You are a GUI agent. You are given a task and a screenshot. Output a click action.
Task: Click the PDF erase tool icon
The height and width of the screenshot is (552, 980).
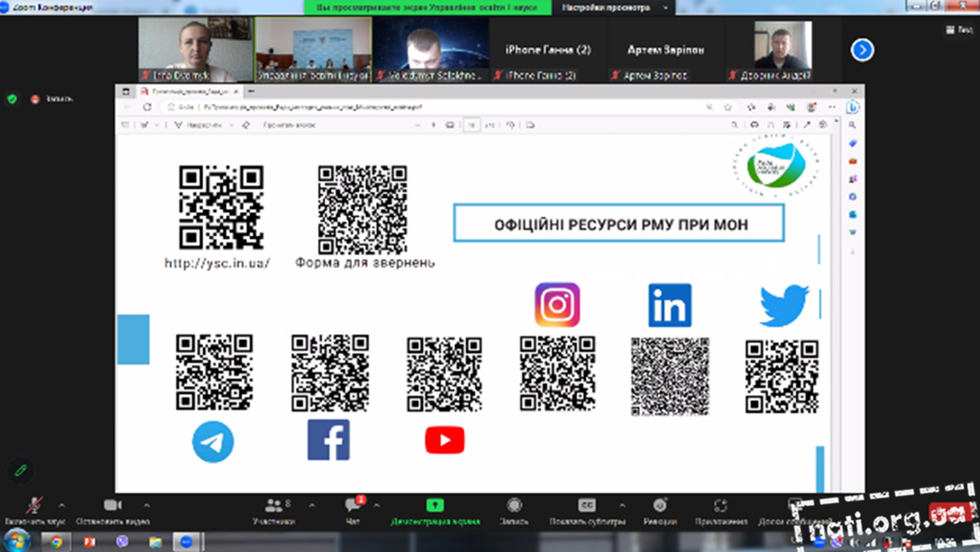[246, 125]
